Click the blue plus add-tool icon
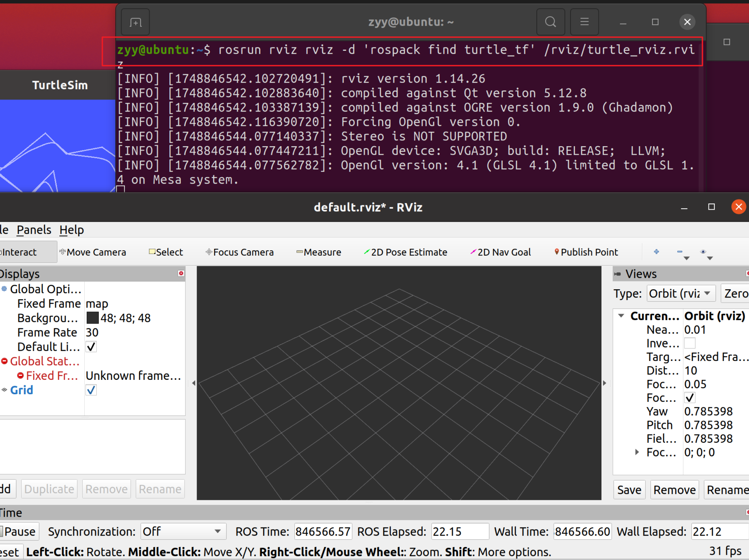 [x=656, y=252]
